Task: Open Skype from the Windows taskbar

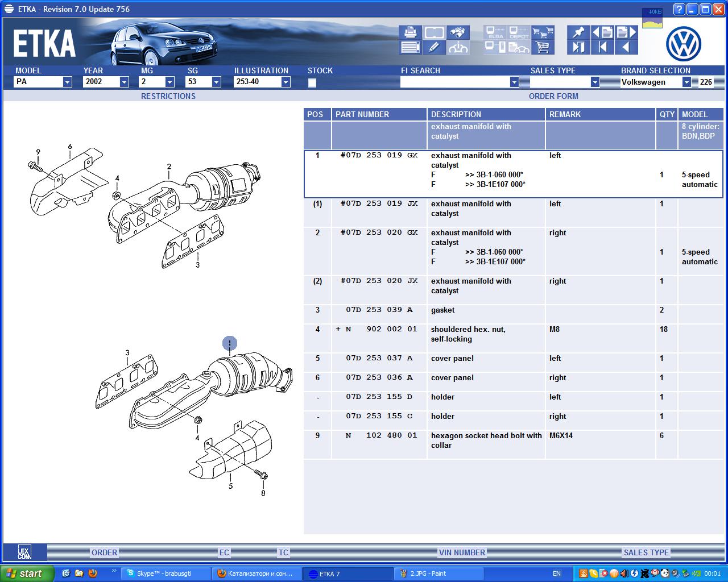Action: pyautogui.click(x=165, y=573)
